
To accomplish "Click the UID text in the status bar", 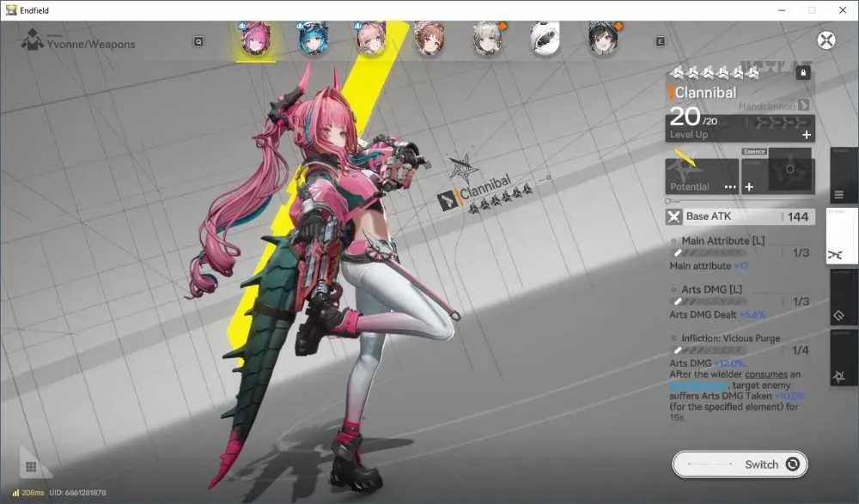I will [78, 493].
